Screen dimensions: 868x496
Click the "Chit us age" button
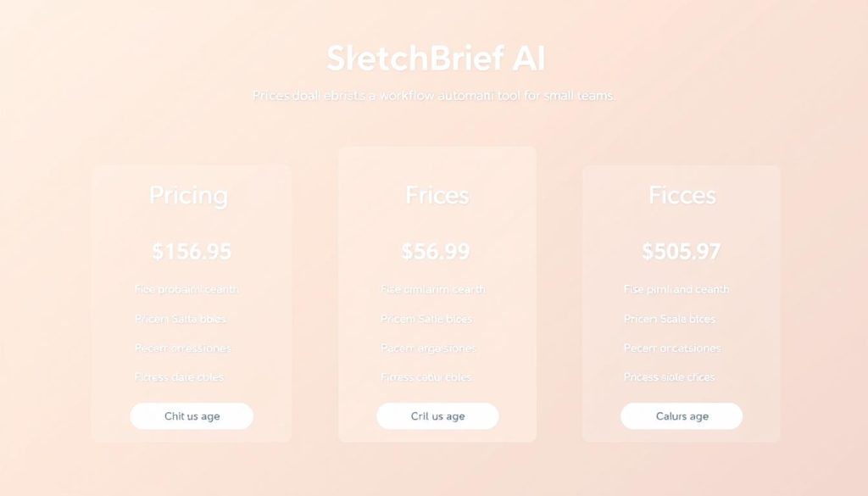click(x=192, y=416)
